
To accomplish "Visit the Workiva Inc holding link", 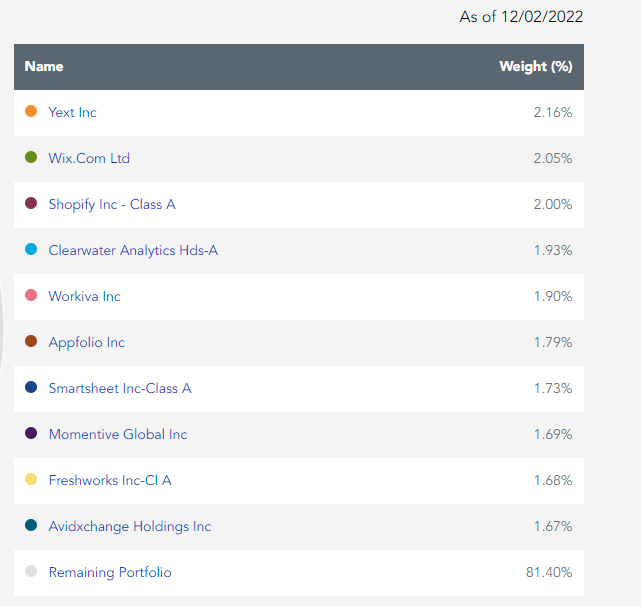I will click(x=84, y=296).
